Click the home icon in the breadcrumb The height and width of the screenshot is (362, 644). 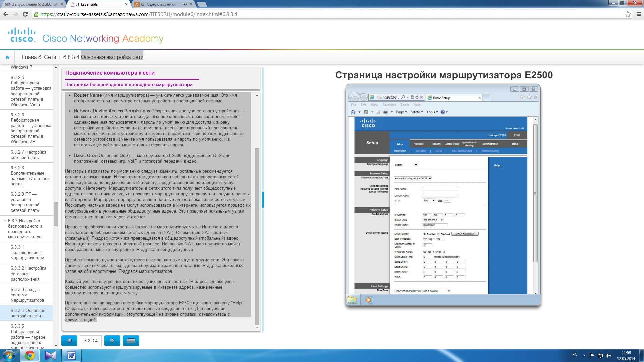click(x=7, y=57)
